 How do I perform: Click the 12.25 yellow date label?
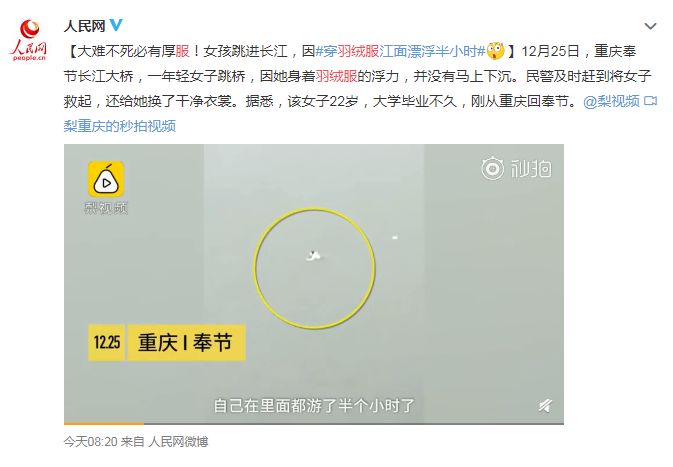point(106,342)
